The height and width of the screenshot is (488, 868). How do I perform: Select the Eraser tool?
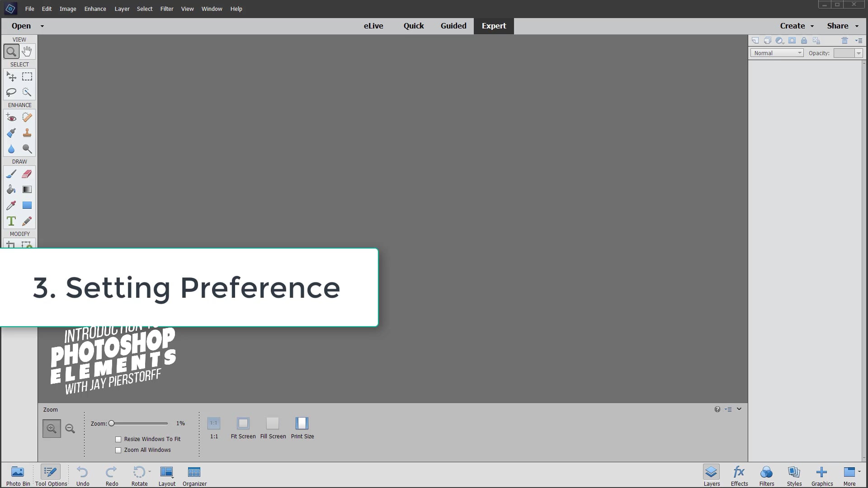[27, 174]
